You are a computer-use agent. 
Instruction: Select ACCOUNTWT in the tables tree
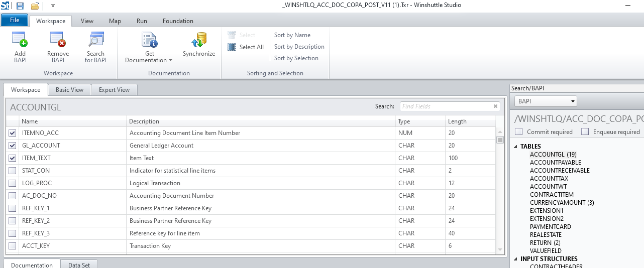click(548, 187)
